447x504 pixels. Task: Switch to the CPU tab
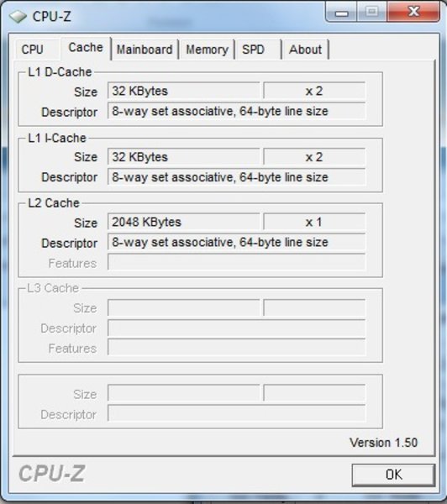(x=32, y=50)
